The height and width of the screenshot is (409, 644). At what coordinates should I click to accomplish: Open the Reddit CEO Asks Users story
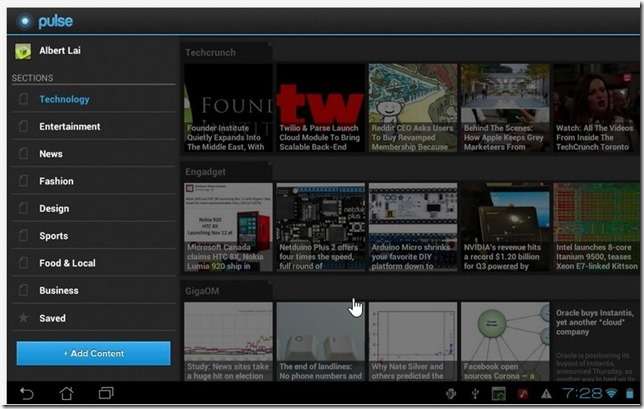413,108
